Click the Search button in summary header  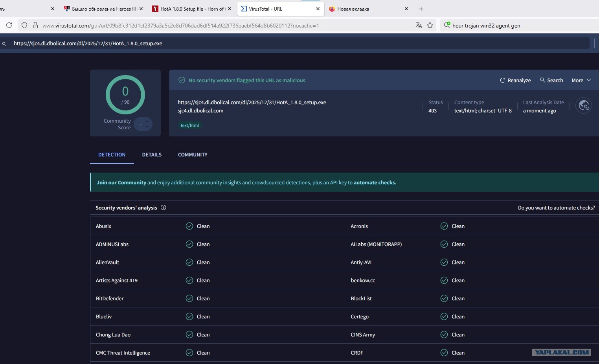[x=551, y=80]
